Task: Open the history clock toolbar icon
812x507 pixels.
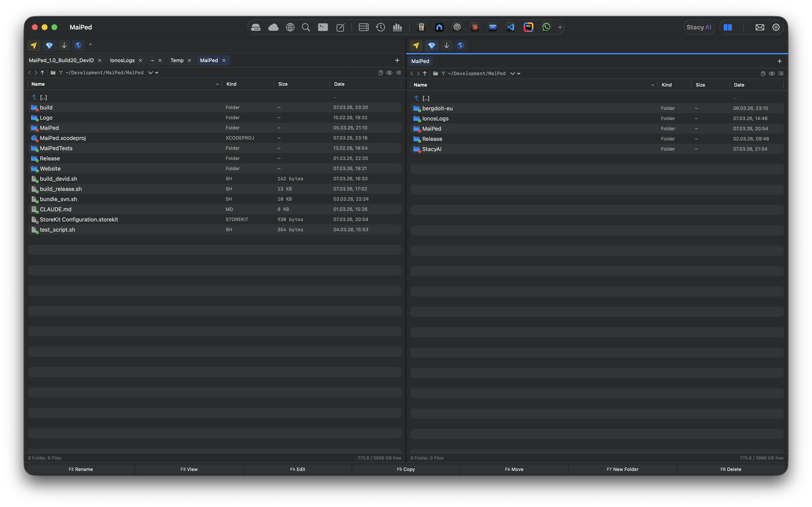Action: [381, 27]
